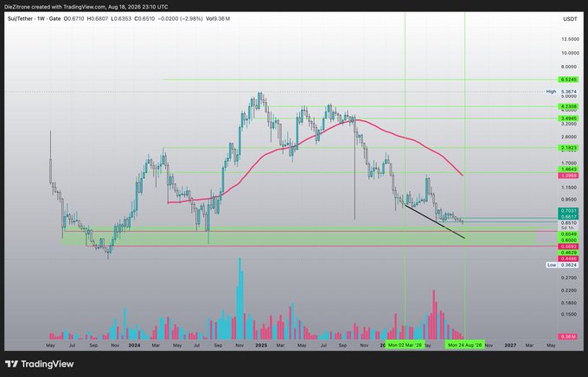The height and width of the screenshot is (377, 588).
Task: Click the L0.6353 low value in header
Action: (121, 18)
